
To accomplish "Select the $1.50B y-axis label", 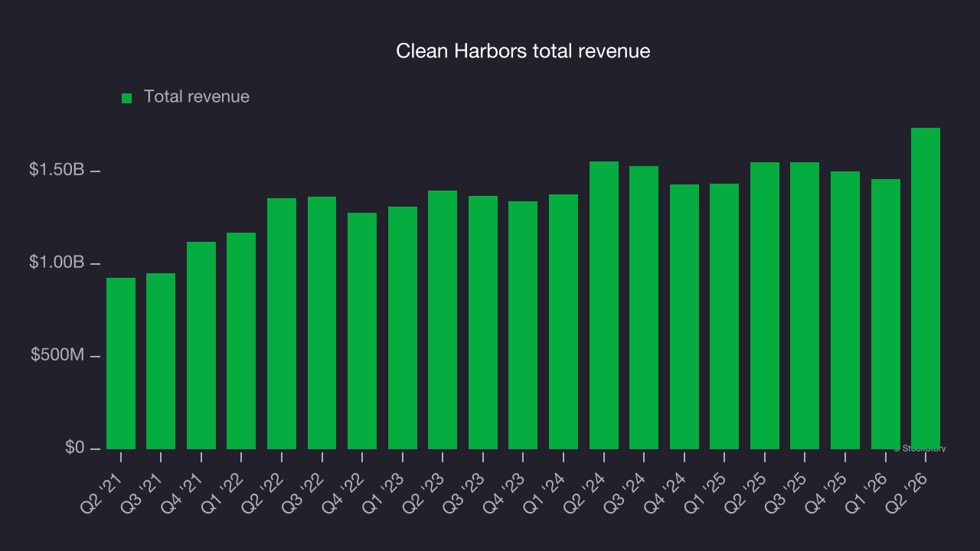I will coord(57,170).
